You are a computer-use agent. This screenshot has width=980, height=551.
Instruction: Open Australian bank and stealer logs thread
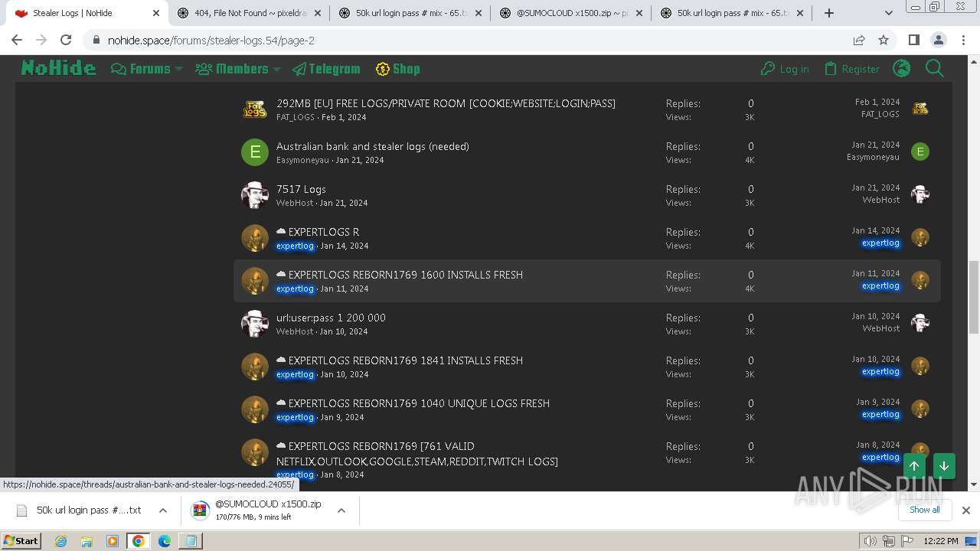pyautogui.click(x=373, y=146)
